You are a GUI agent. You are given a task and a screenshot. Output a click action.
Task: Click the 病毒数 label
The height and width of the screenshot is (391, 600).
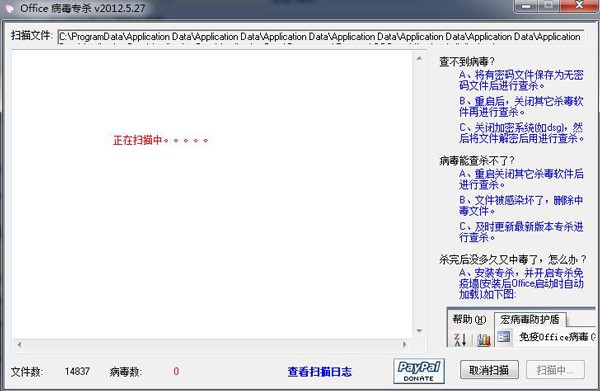click(126, 372)
